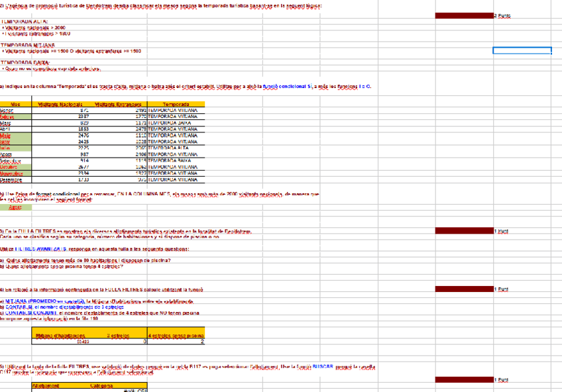Click the 'Mes' column header cell
Screen dimensions: 562x392
(x=15, y=105)
